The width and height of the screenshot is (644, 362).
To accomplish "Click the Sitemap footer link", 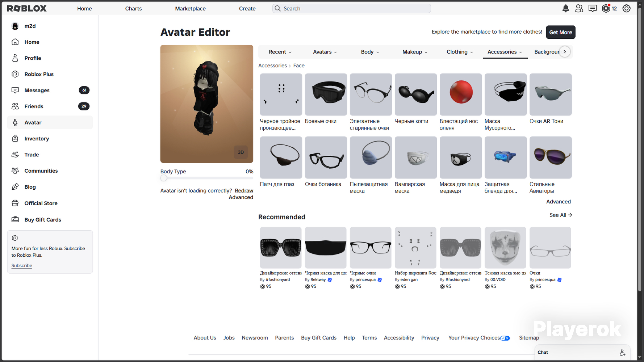I will click(529, 338).
